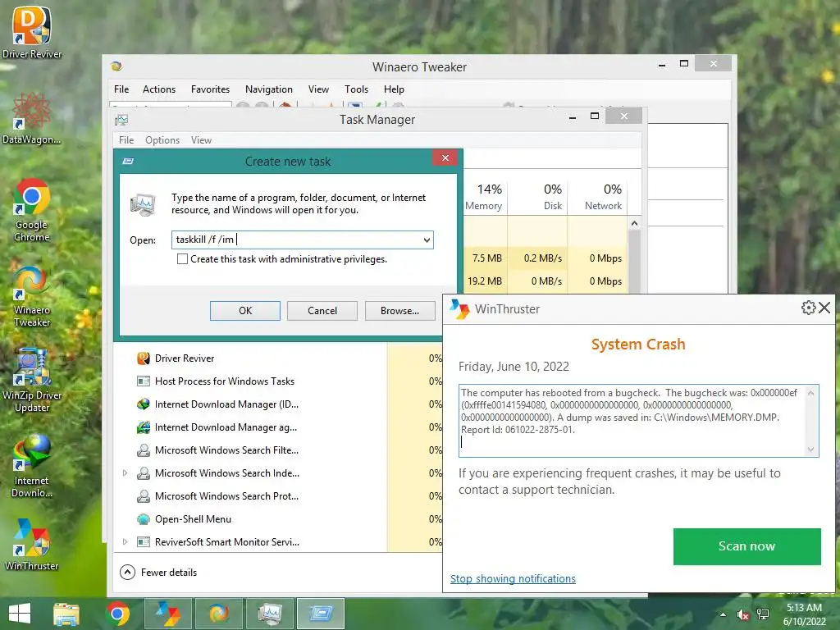
Task: Open Winaero Tweaker Navigation menu
Action: point(269,89)
